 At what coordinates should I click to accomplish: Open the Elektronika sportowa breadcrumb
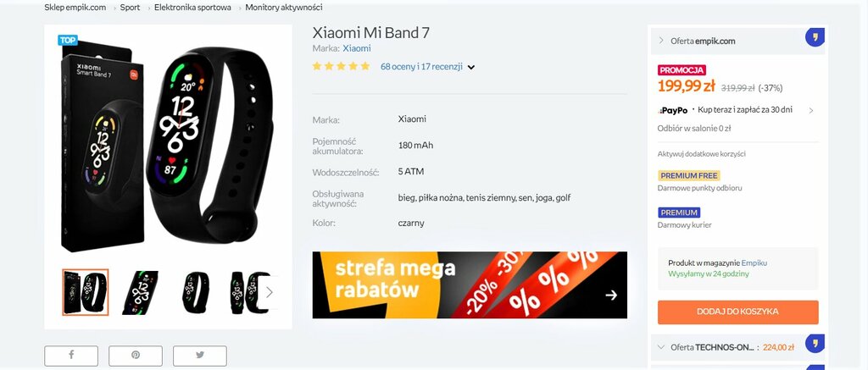[x=192, y=8]
